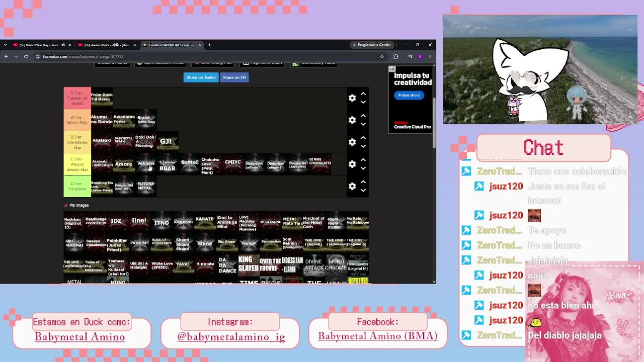644x362 pixels.
Task: Select the Iine! unranked song tile
Action: (x=139, y=222)
